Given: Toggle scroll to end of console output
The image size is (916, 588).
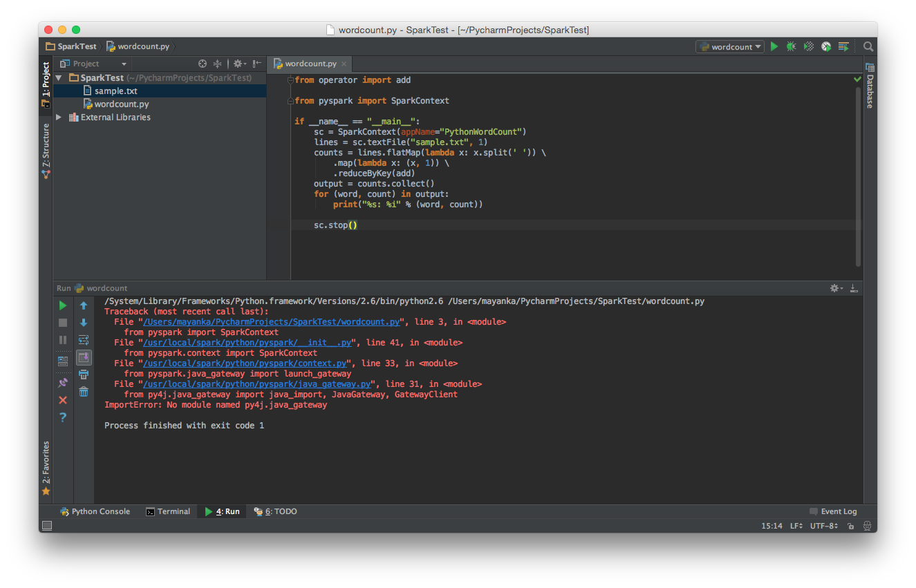Looking at the screenshot, I should click(x=84, y=357).
